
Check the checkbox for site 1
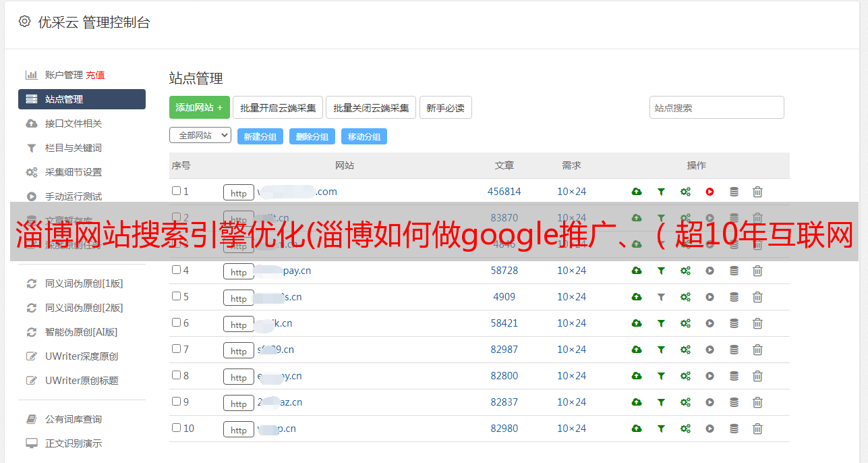tap(176, 191)
